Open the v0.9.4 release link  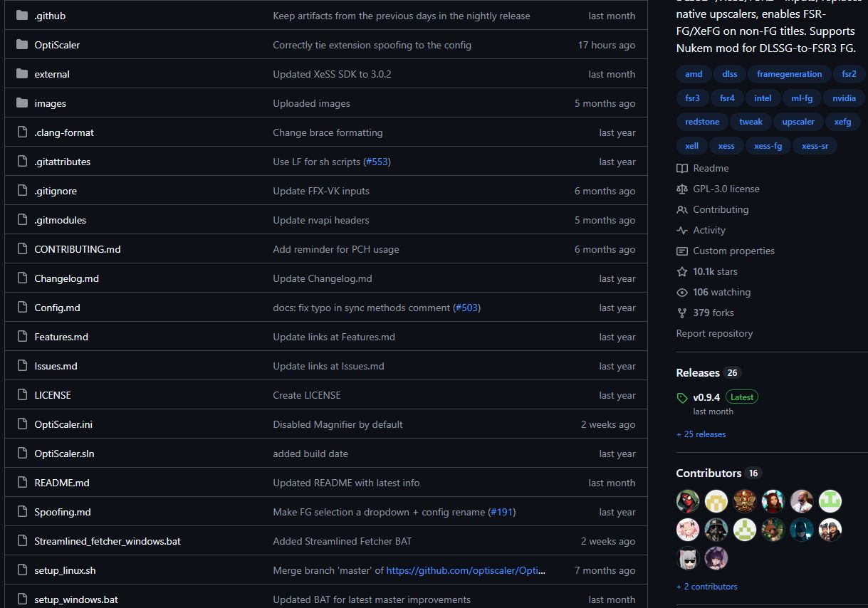[706, 397]
